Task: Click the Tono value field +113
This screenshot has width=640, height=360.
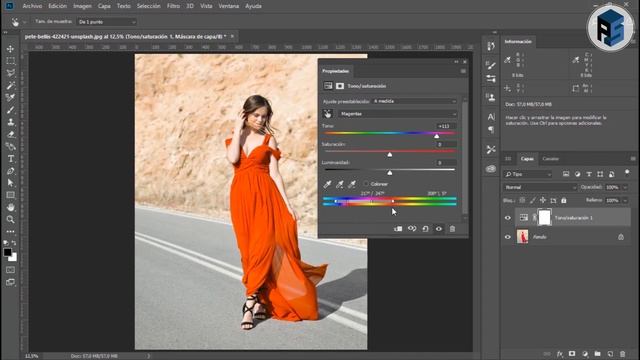Action: point(446,126)
